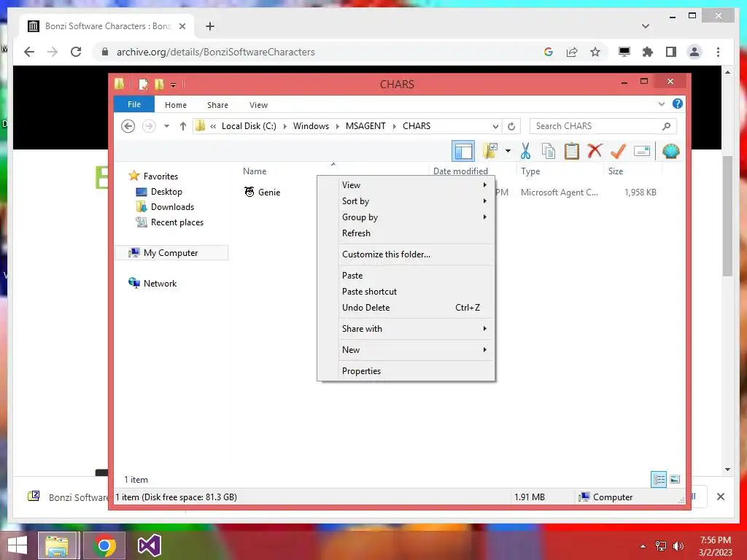Image resolution: width=747 pixels, height=560 pixels.
Task: Refresh the CHARS address bar
Action: 511,126
